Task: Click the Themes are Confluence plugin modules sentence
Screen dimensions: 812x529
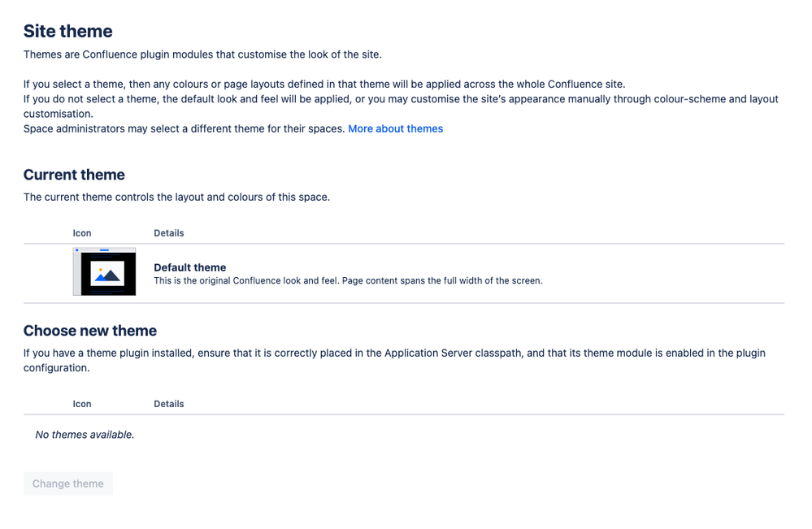Action: coord(202,55)
